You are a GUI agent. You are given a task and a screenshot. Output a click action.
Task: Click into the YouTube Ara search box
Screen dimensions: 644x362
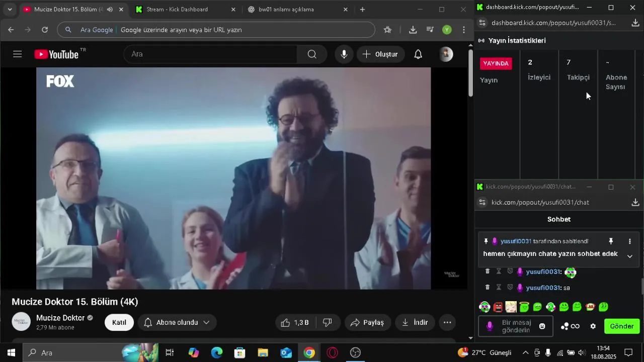pyautogui.click(x=210, y=54)
